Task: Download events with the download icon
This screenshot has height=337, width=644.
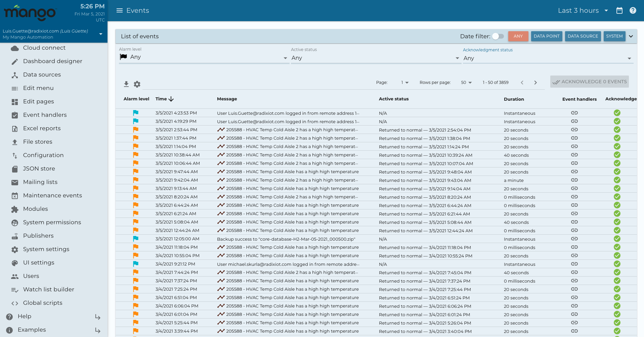Action: click(x=126, y=84)
